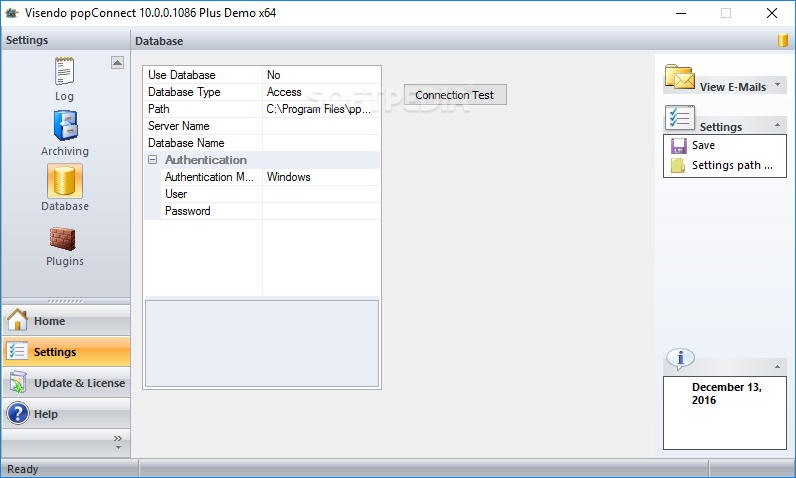The height and width of the screenshot is (478, 796).
Task: Select the Database Type Access value
Action: 321,92
